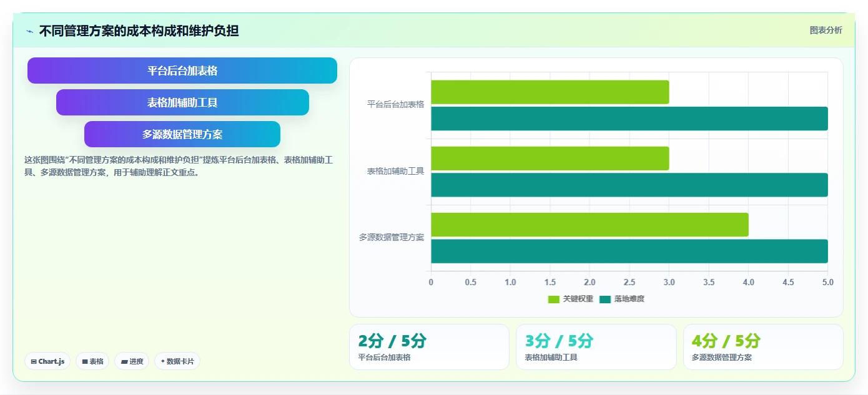
Task: Select the 多源数据管理方案 funnel bar
Action: click(182, 134)
